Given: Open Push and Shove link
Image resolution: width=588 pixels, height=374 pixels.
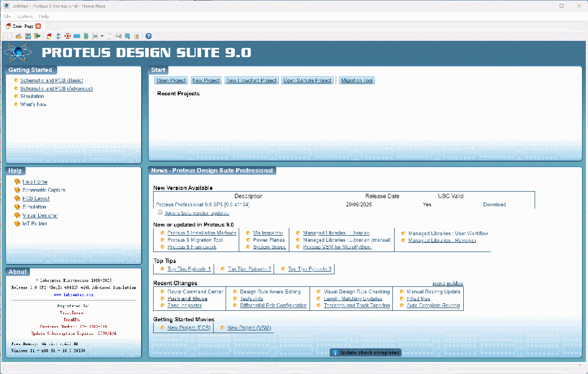Looking at the screenshot, I should 187,299.
